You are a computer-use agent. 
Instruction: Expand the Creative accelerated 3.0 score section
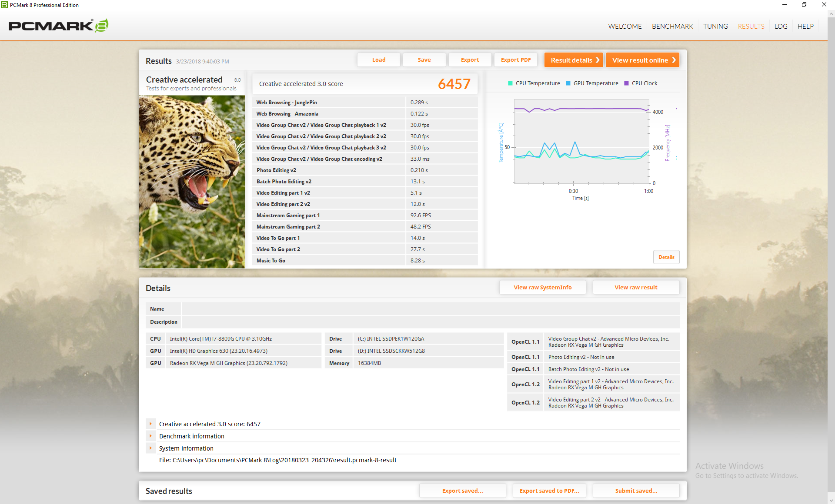pyautogui.click(x=150, y=424)
